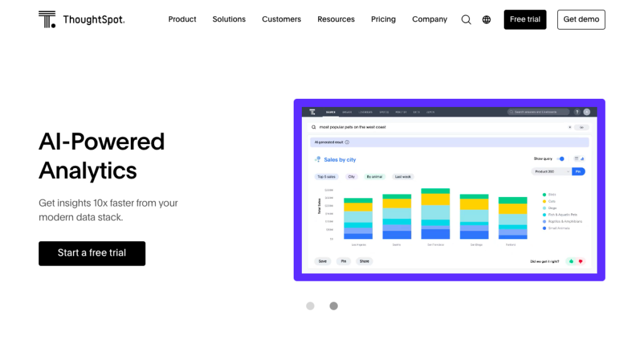Click the Cats yellow legend swatch
Screen dimensions: 644x345
[544, 201]
